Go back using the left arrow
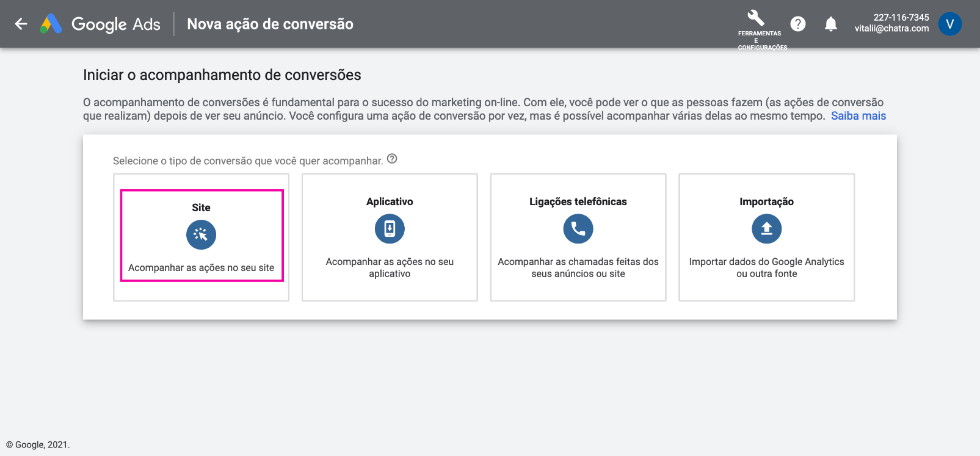The width and height of the screenshot is (980, 456). [x=21, y=24]
